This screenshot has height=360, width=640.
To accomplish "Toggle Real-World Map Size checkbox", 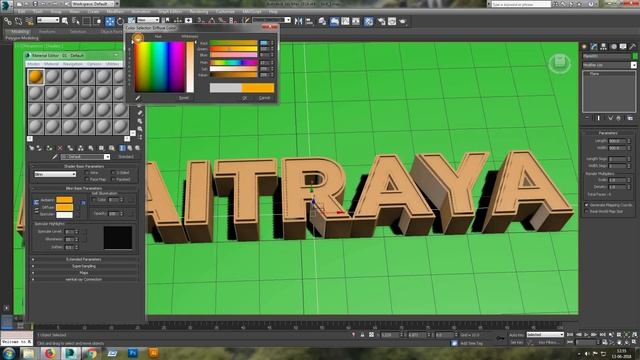I will 587,211.
